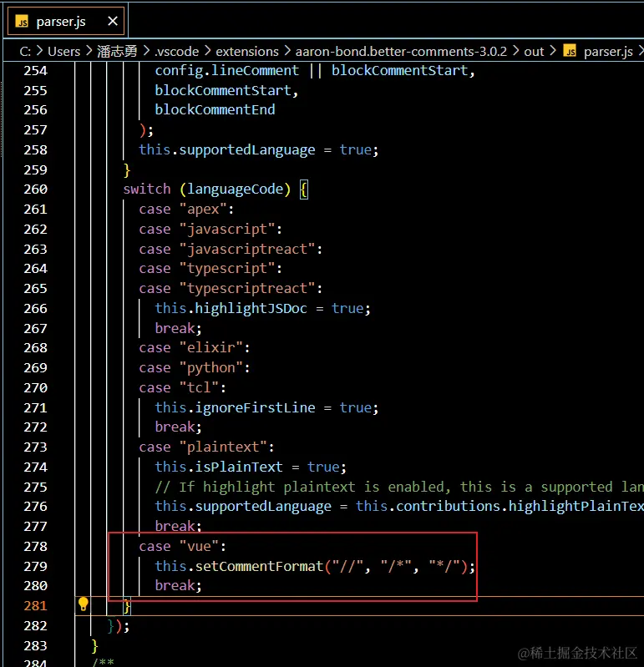Click the 'break;' statement on line 267
This screenshot has height=667, width=644.
pos(178,328)
